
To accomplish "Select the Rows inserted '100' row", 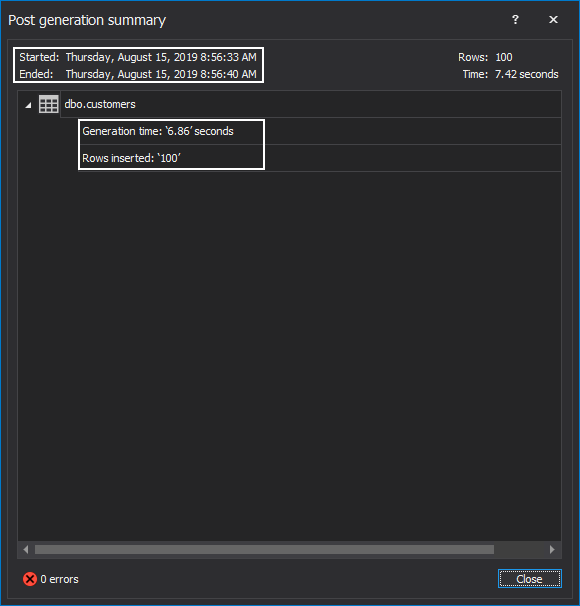I will (320, 158).
